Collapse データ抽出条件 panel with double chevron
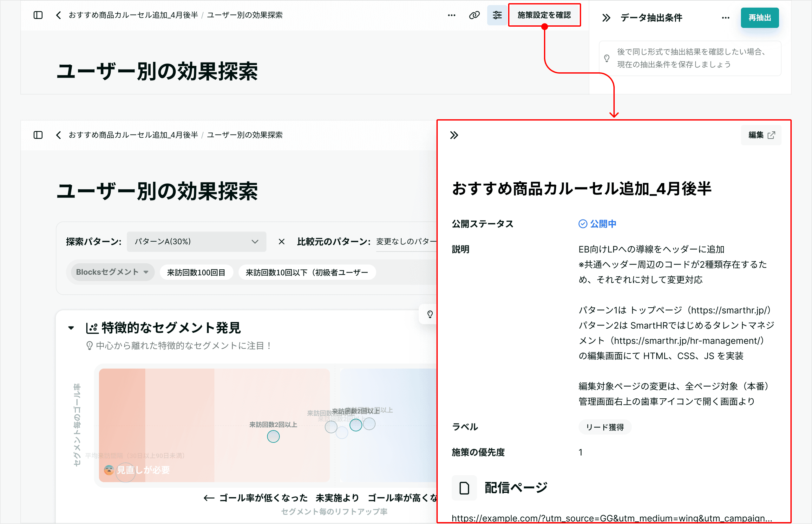This screenshot has height=524, width=812. tap(606, 18)
